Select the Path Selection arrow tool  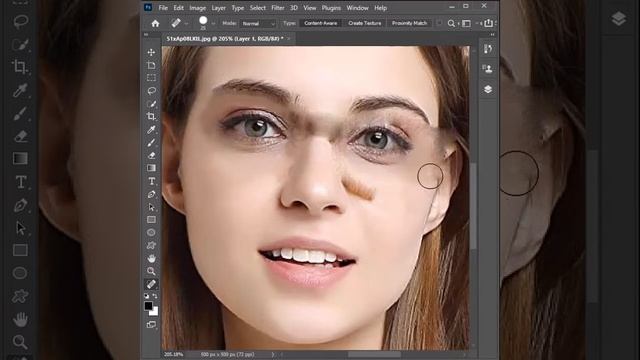click(151, 207)
